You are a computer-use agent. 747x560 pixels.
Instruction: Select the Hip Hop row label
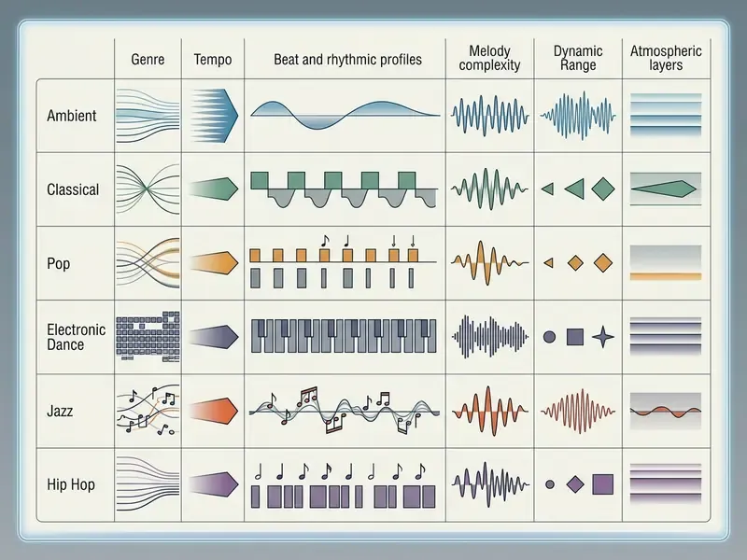click(x=71, y=484)
